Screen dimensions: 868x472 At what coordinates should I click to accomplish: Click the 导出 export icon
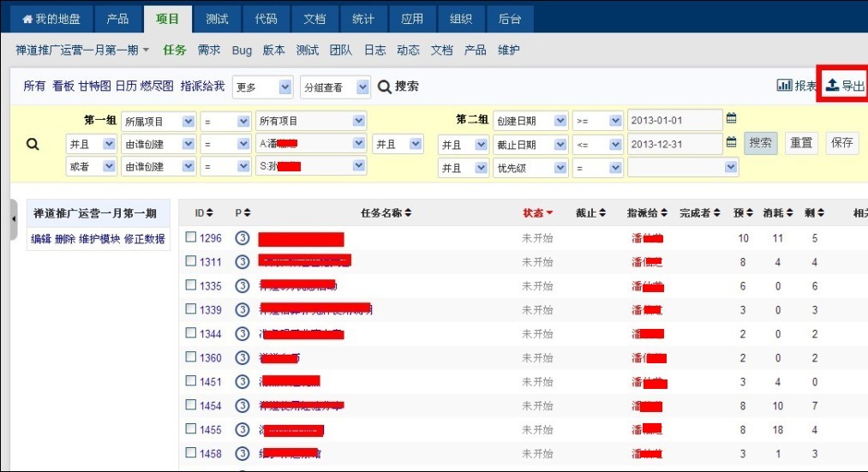[832, 85]
